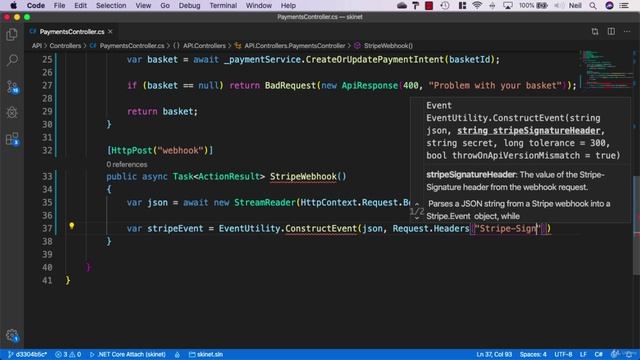This screenshot has width=640, height=360.
Task: Click CreateOrUpdatePaymentIntent on line 25
Action: pos(374,60)
